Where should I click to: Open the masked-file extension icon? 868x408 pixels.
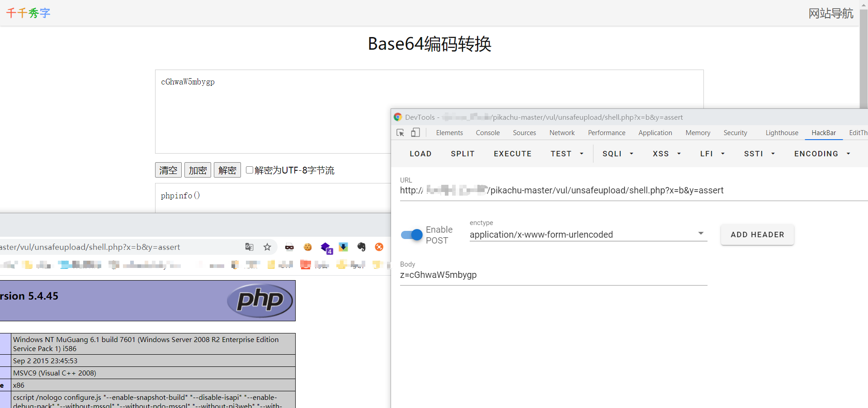[x=289, y=247]
